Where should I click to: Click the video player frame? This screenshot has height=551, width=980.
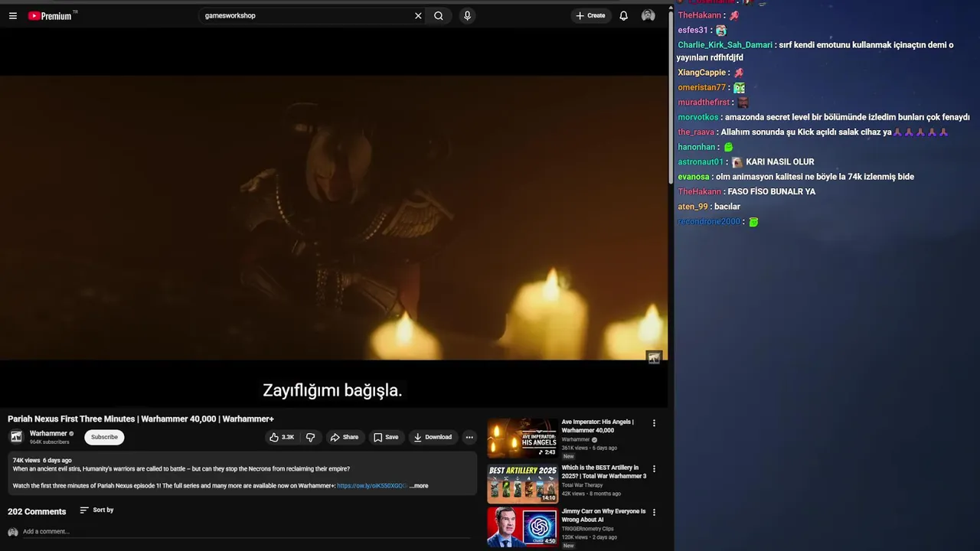pos(334,217)
